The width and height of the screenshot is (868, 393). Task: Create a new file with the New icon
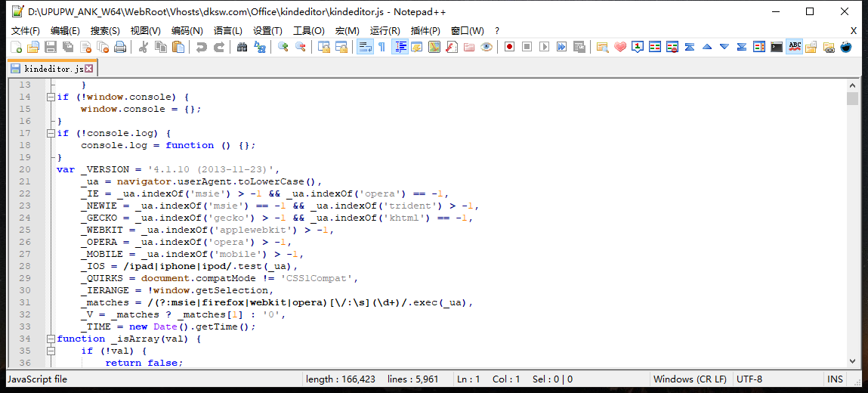point(16,47)
